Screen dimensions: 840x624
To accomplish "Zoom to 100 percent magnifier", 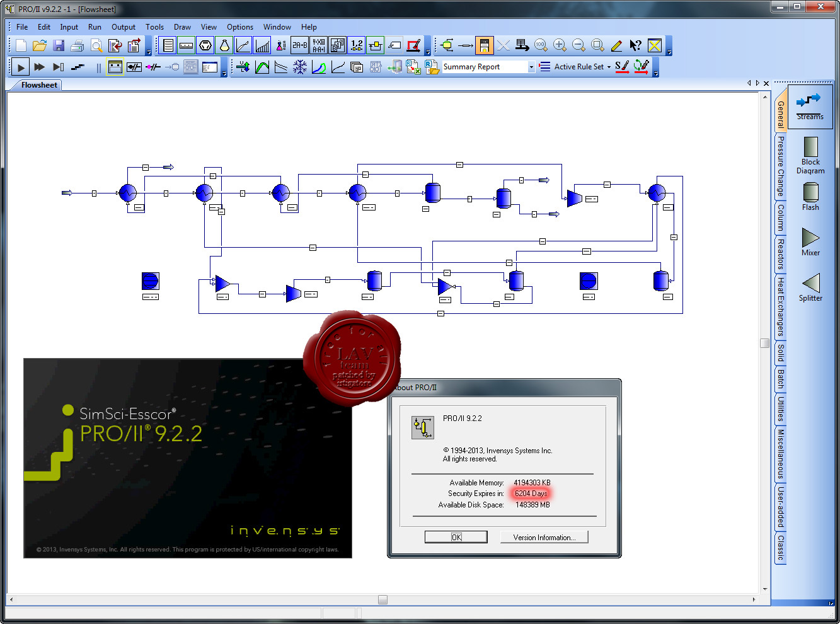I will click(541, 45).
